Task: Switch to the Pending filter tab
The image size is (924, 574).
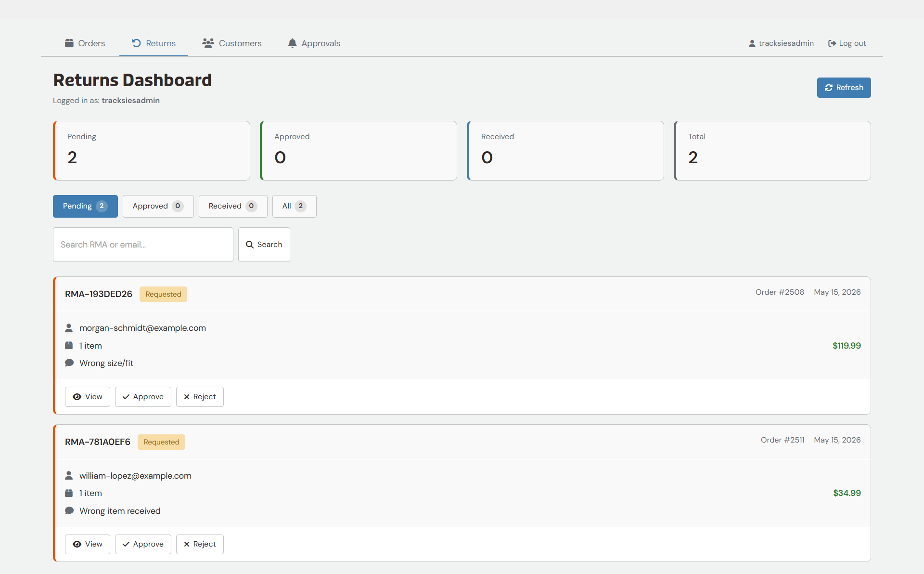Action: (x=85, y=206)
